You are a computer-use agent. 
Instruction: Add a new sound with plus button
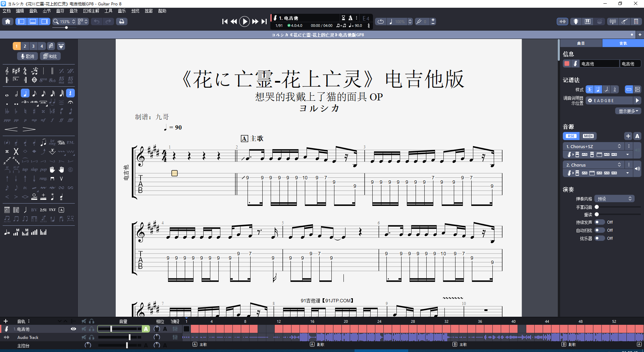(628, 136)
